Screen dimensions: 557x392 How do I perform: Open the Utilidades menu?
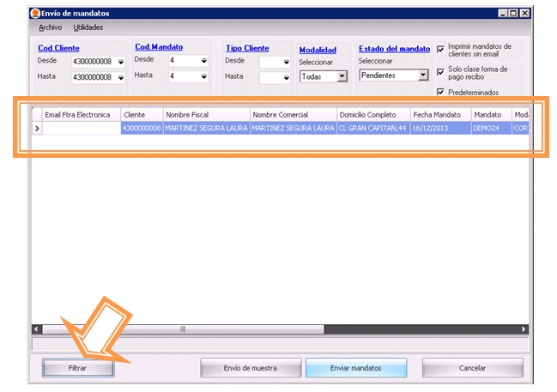coord(88,27)
